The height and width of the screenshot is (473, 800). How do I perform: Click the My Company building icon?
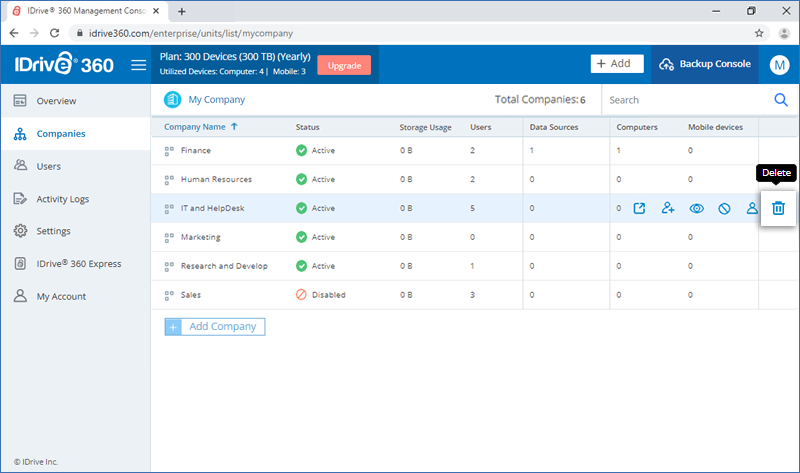pos(172,99)
